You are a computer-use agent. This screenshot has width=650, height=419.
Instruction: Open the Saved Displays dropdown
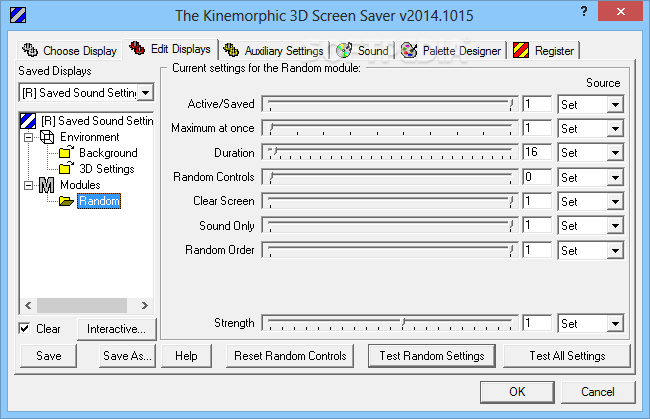click(146, 93)
